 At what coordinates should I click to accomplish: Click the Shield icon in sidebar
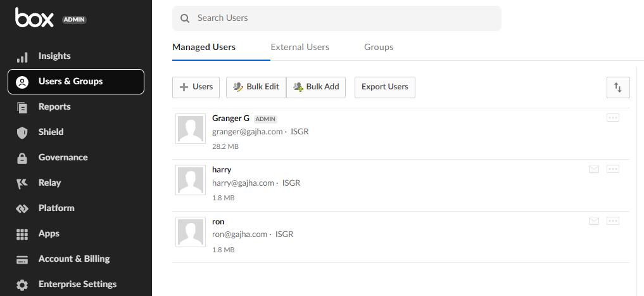pyautogui.click(x=22, y=133)
